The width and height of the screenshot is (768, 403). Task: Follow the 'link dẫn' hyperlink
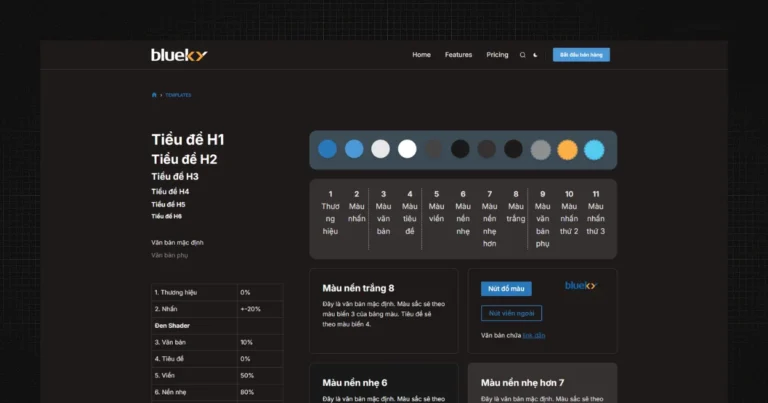(x=534, y=335)
